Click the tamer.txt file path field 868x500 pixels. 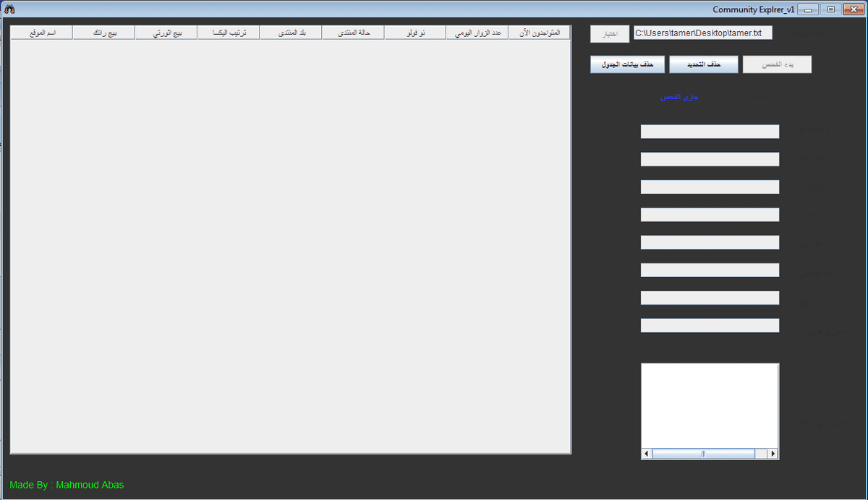703,33
